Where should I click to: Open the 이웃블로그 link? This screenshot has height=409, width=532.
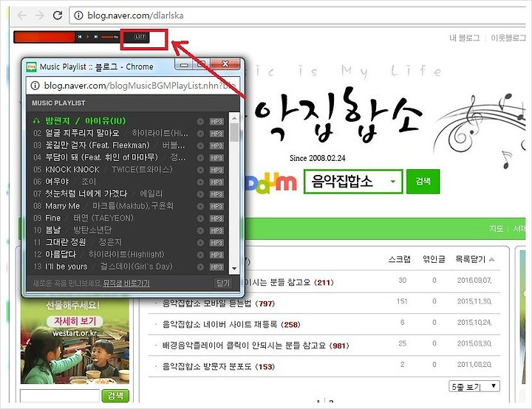pyautogui.click(x=508, y=38)
